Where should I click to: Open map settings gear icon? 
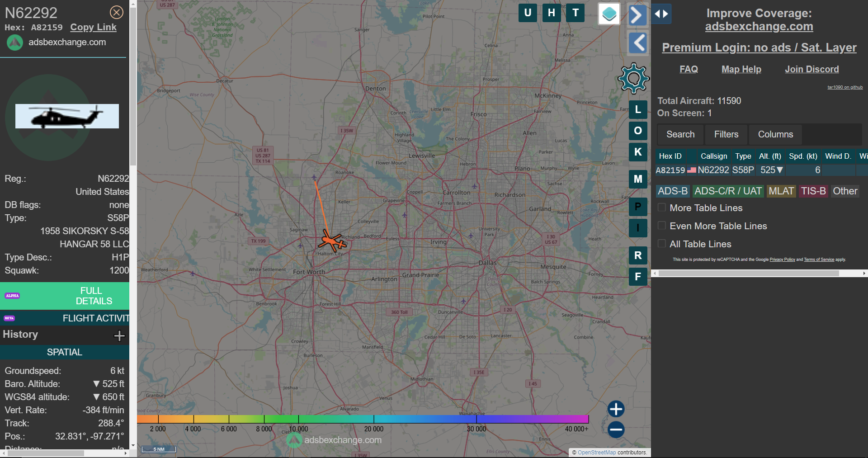[x=634, y=78]
